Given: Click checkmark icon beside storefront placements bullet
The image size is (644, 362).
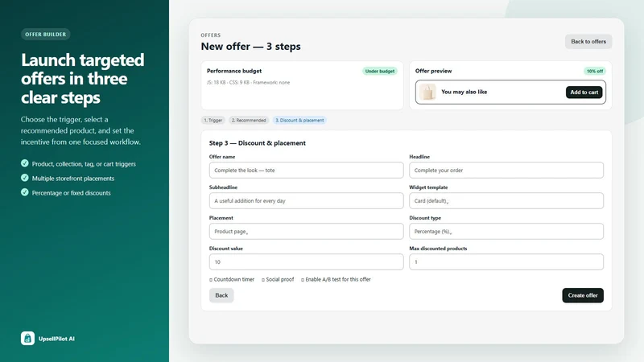Looking at the screenshot, I should 25,178.
